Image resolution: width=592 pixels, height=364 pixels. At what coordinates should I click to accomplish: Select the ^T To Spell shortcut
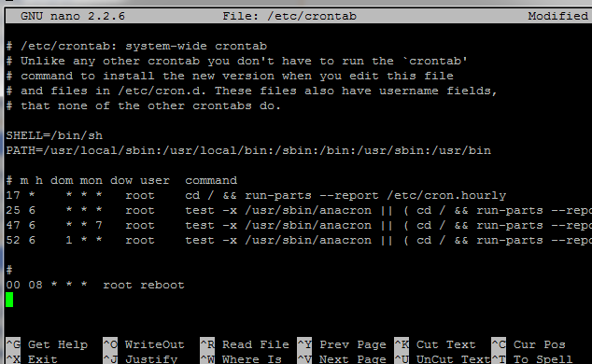tap(532, 358)
